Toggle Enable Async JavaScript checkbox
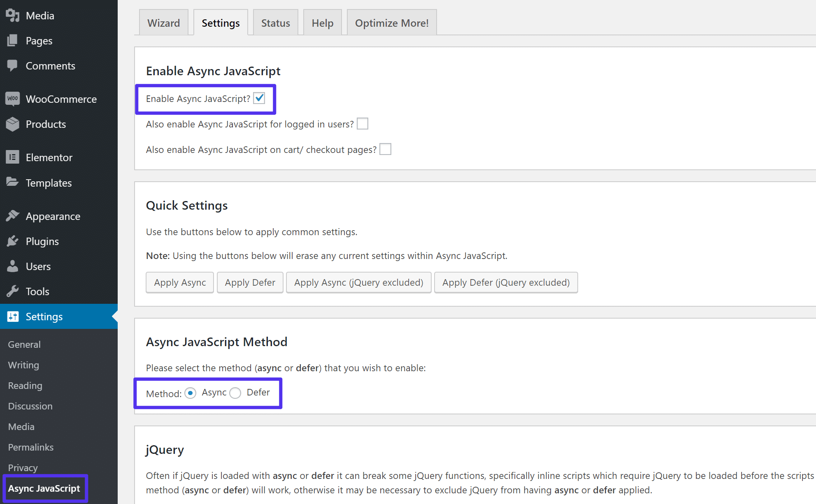The image size is (816, 504). coord(260,98)
